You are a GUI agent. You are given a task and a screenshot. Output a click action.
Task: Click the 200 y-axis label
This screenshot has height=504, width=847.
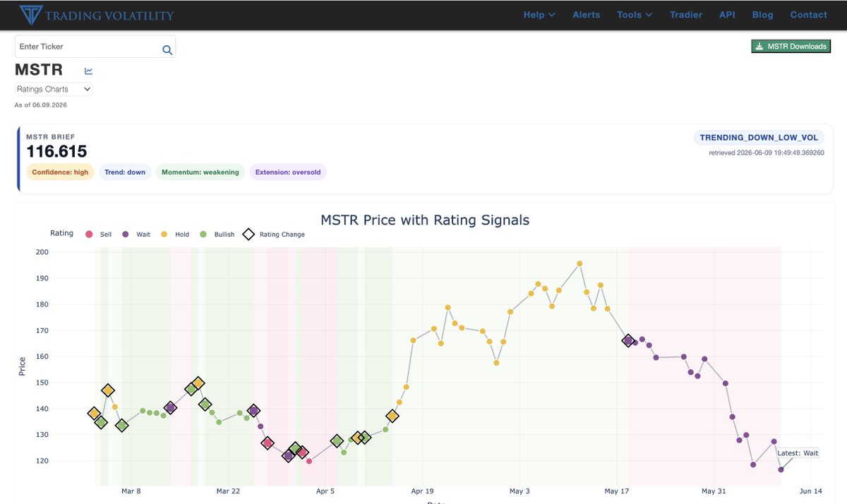click(x=42, y=252)
